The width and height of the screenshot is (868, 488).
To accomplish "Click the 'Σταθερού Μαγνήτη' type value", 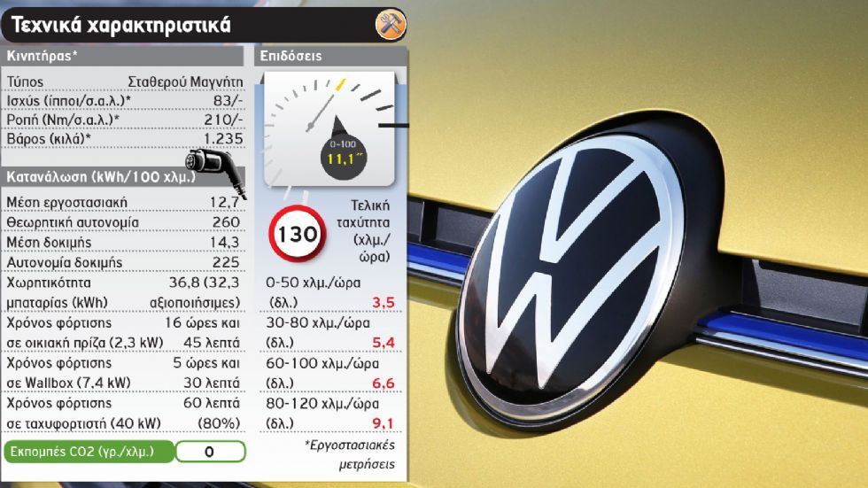I will pyautogui.click(x=185, y=81).
